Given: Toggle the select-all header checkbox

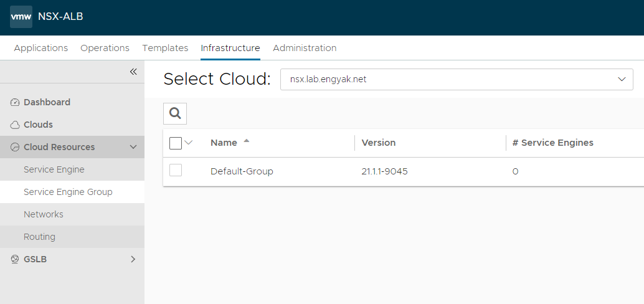Looking at the screenshot, I should [176, 143].
